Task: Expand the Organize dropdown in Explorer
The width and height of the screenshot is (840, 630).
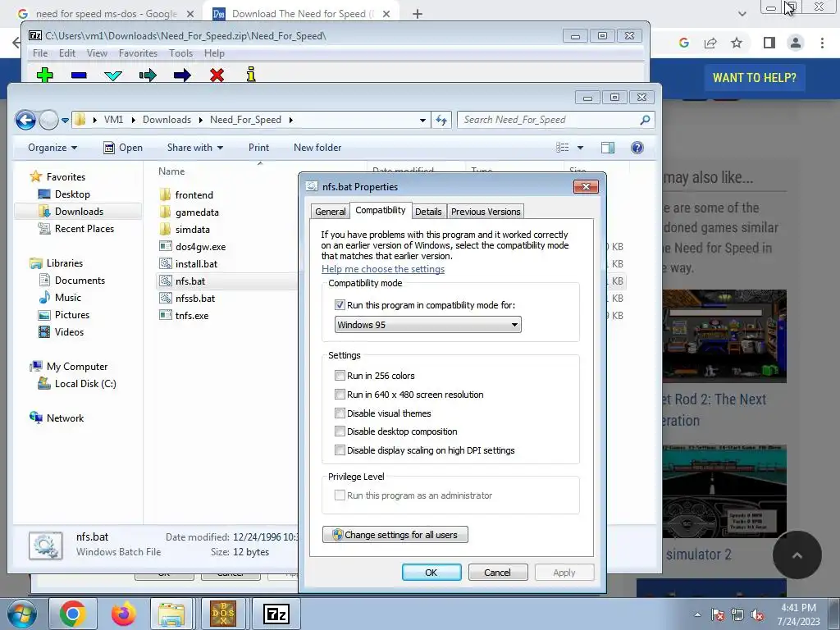Action: point(52,148)
